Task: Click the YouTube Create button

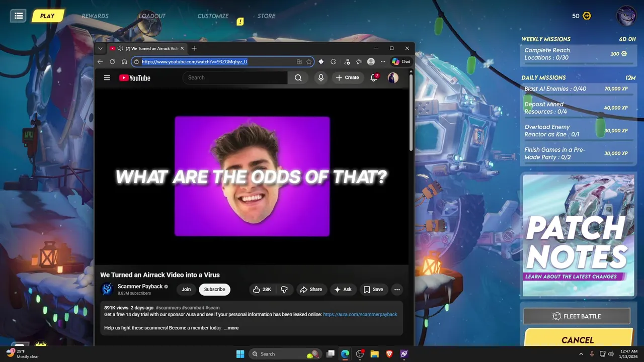Action: [348, 77]
